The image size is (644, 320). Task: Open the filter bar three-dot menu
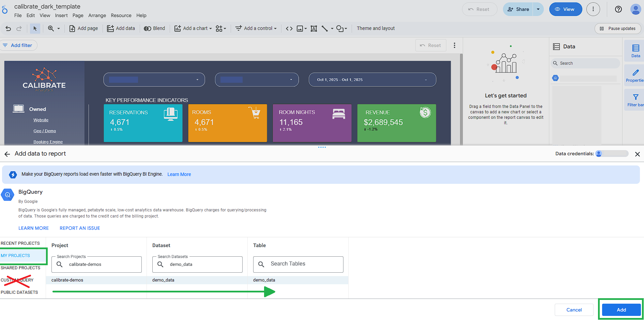click(455, 45)
